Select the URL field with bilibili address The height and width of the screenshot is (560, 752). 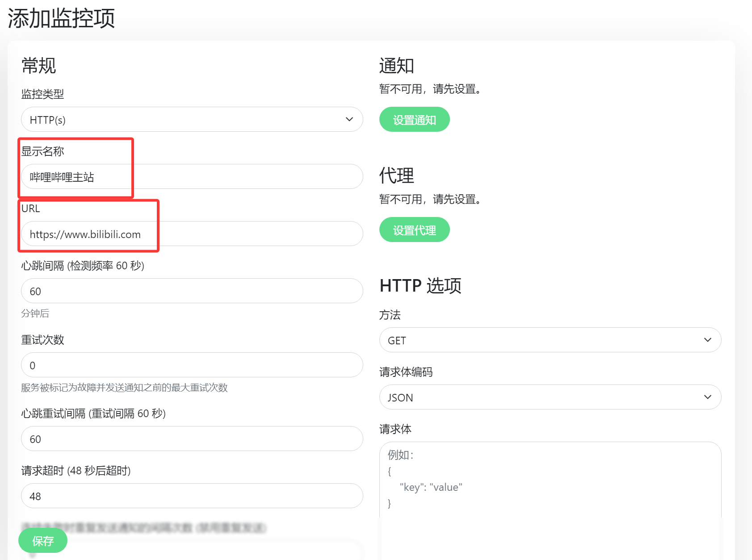[191, 234]
